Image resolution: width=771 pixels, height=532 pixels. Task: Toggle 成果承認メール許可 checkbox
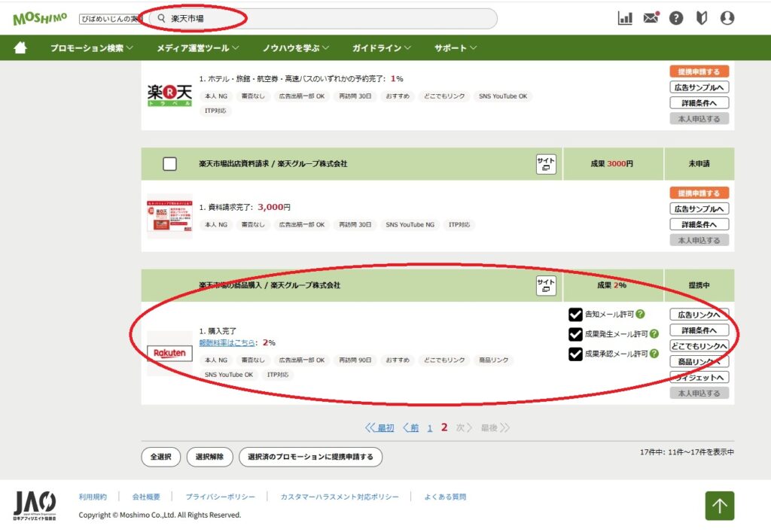[x=575, y=354]
